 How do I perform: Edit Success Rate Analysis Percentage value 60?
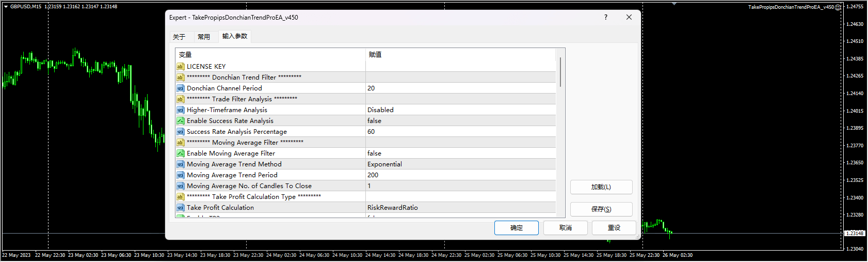click(461, 131)
